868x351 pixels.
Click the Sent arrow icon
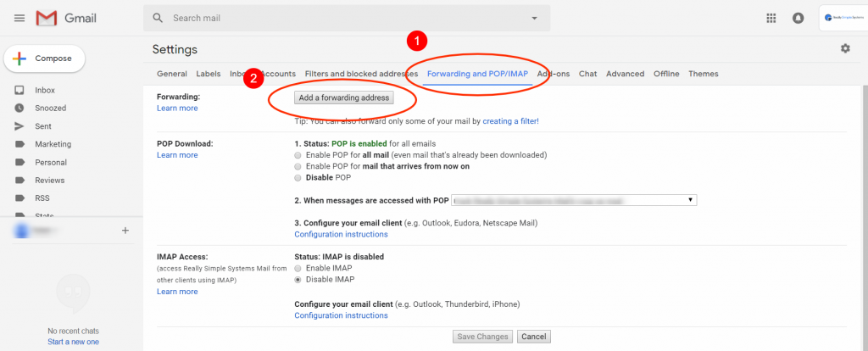(x=19, y=126)
